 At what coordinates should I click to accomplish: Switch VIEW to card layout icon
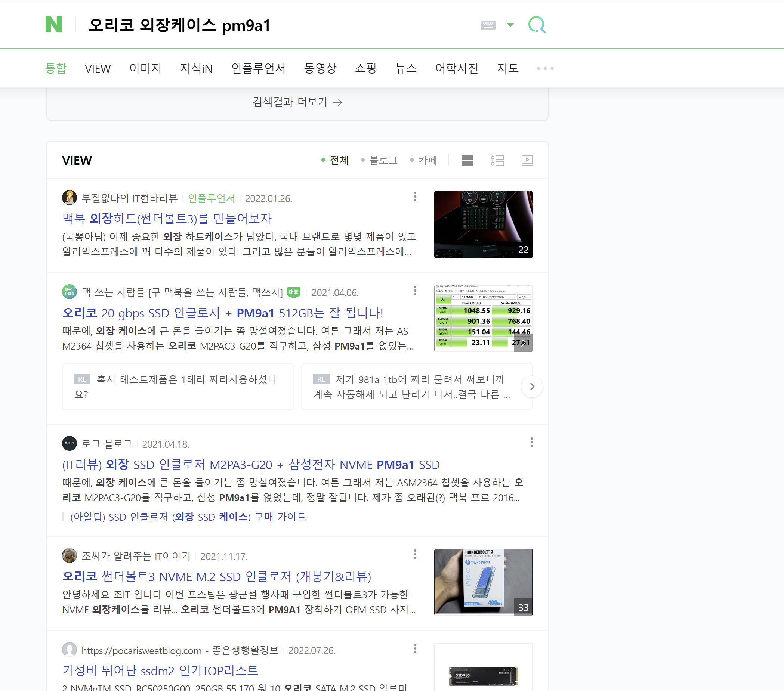(x=467, y=160)
